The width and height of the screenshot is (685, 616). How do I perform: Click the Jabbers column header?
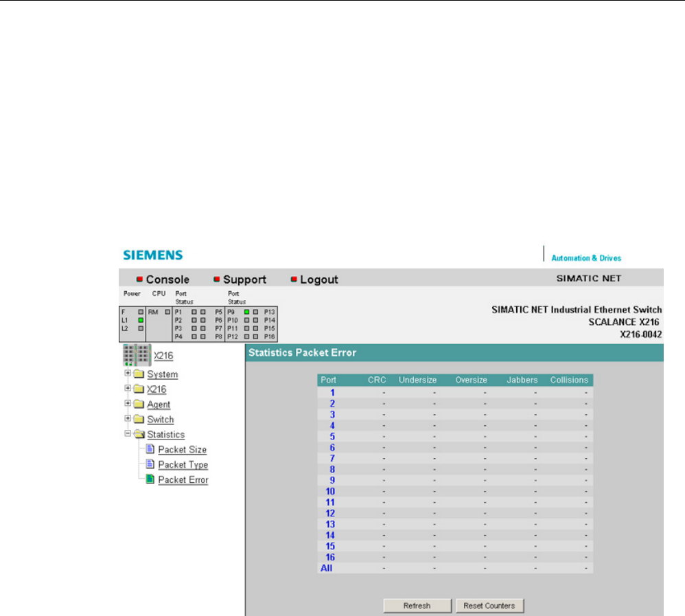click(x=522, y=380)
